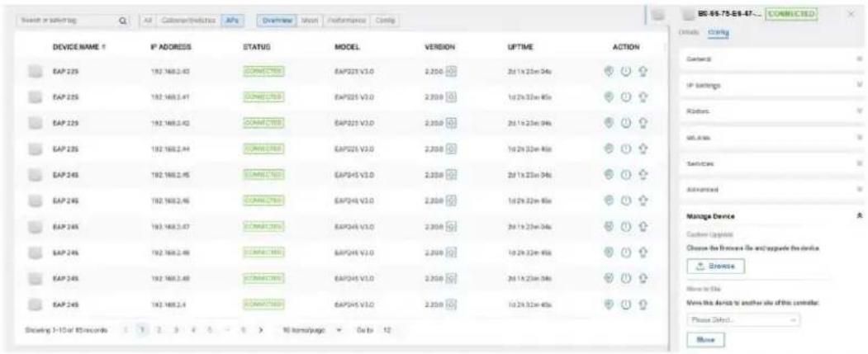Click the MODEL column header
This screenshot has width=868, height=354.
click(348, 48)
